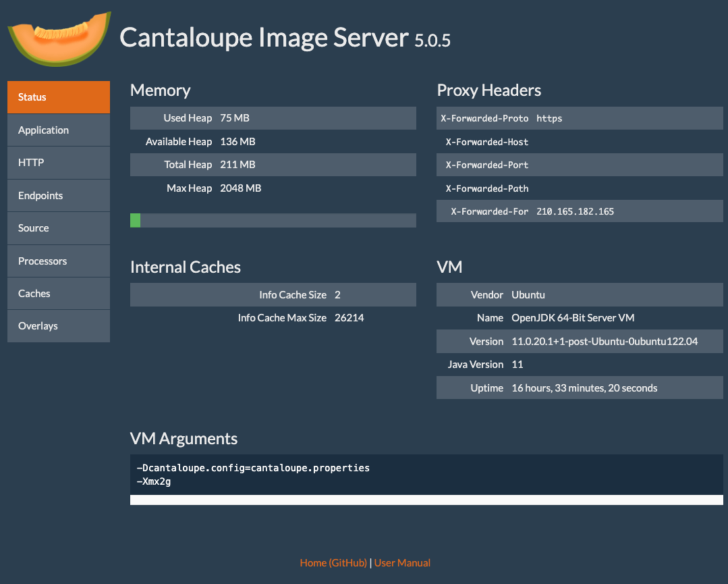
Task: Click the X-Forwarded-Proto https value
Action: (549, 118)
